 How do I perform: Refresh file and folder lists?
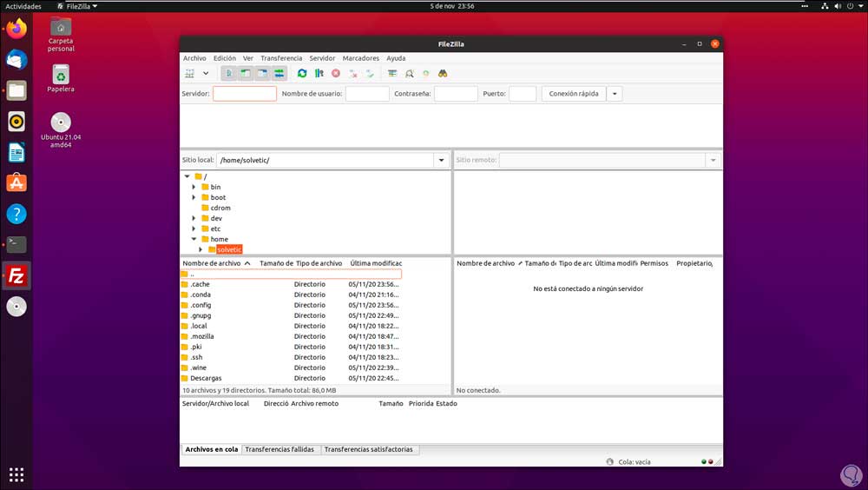point(302,73)
